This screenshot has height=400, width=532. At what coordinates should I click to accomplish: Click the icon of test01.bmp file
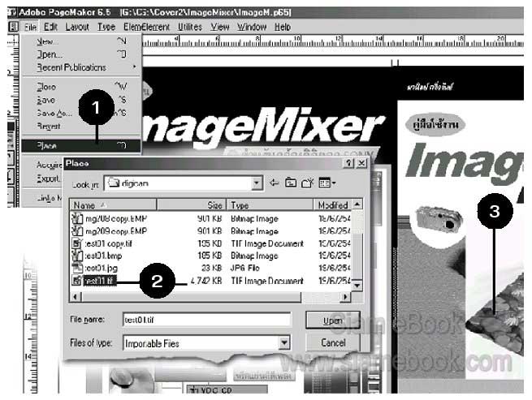click(77, 256)
